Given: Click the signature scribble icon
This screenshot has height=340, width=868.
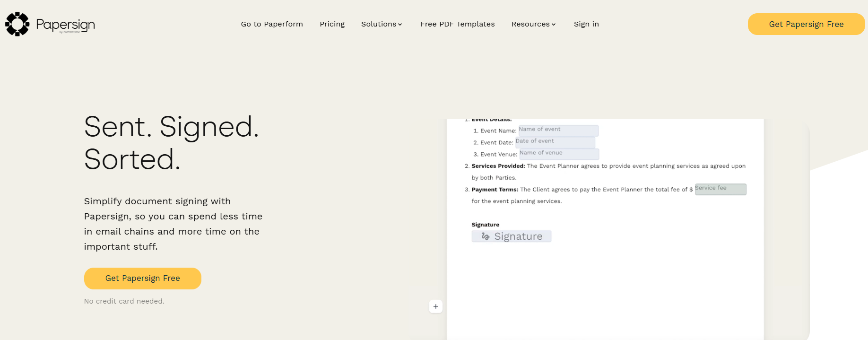Looking at the screenshot, I should (x=485, y=236).
